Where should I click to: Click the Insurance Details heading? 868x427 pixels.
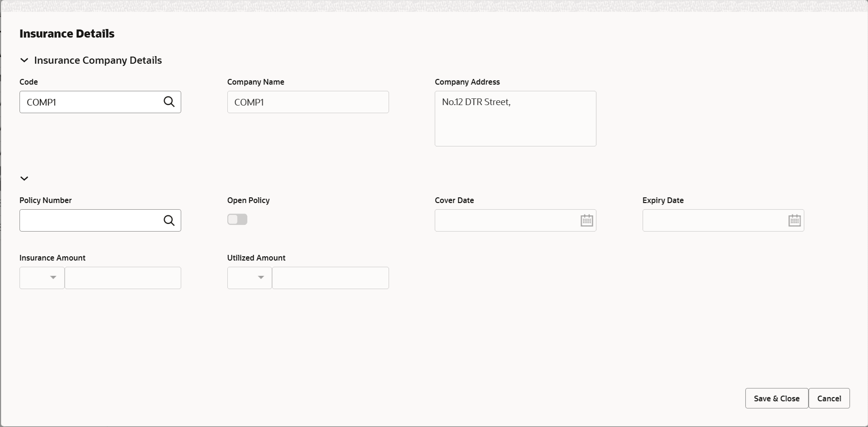pyautogui.click(x=67, y=34)
